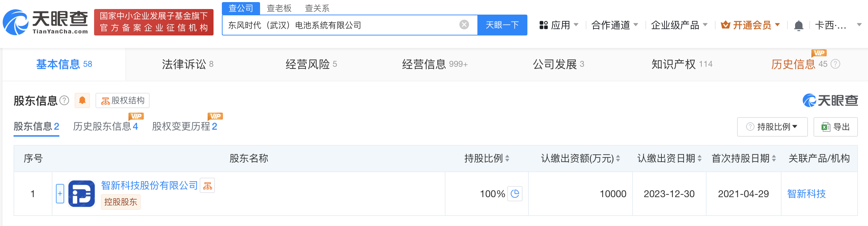Open 智新科技股份有限公司 company link
The height and width of the screenshot is (226, 868).
[x=149, y=185]
